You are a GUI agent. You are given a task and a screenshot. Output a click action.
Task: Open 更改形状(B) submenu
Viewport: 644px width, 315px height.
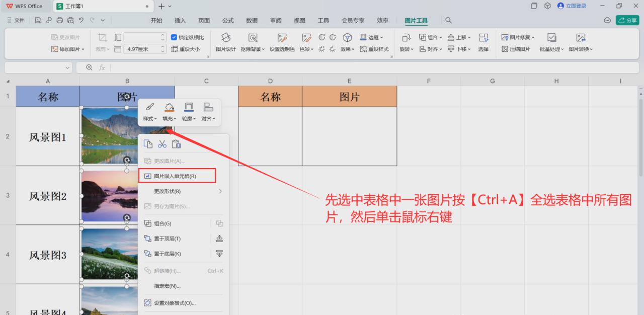click(x=183, y=191)
